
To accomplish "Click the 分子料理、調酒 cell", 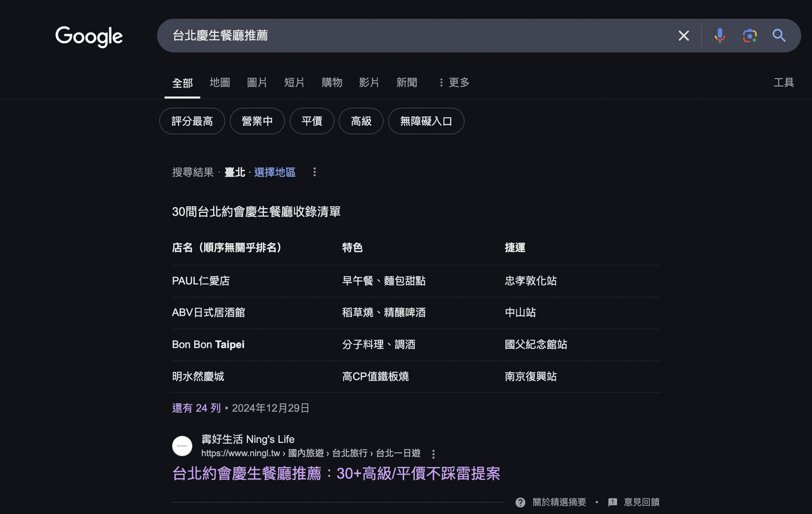I will point(379,344).
